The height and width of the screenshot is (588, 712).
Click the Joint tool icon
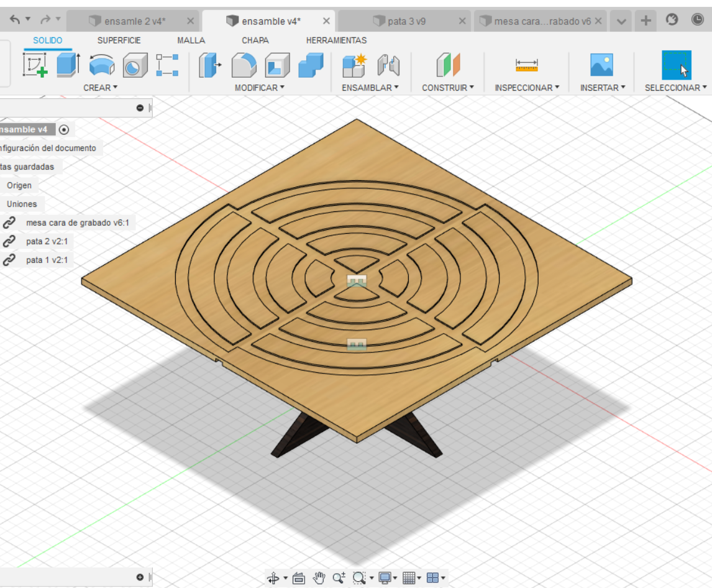(x=388, y=65)
